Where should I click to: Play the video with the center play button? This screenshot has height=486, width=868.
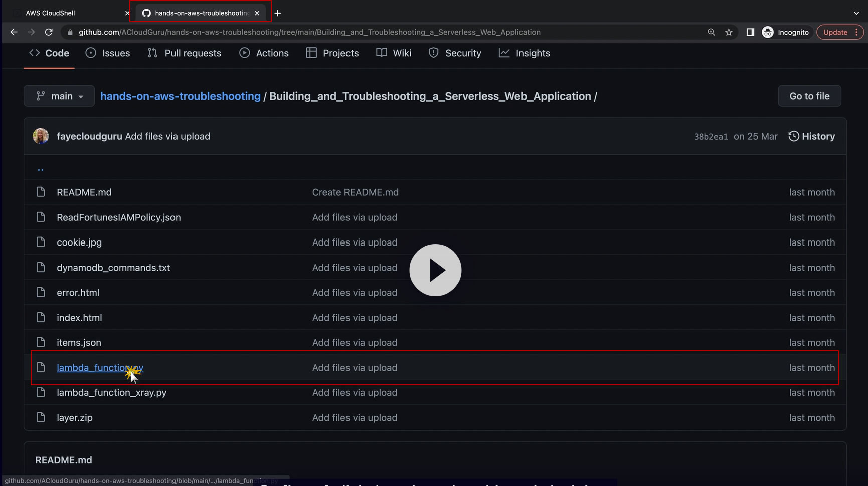pyautogui.click(x=435, y=270)
